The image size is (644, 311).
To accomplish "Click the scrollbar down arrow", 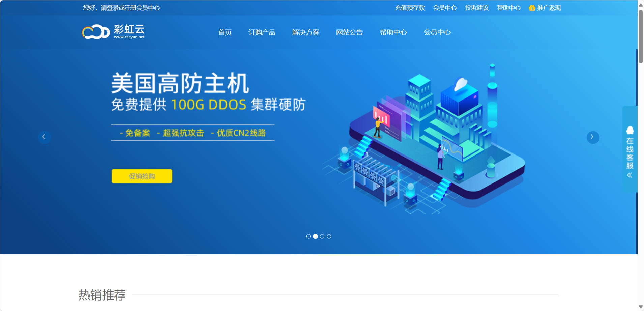I will [641, 307].
